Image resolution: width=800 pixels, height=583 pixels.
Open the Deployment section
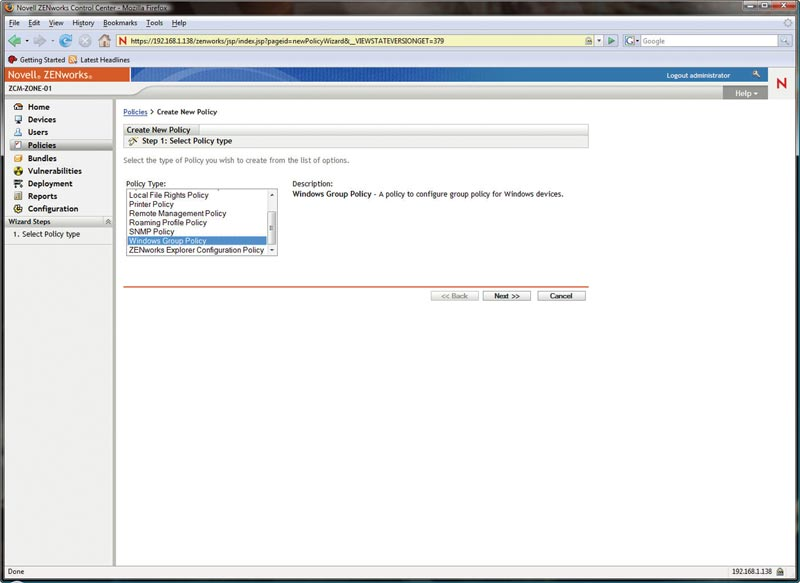pyautogui.click(x=50, y=184)
